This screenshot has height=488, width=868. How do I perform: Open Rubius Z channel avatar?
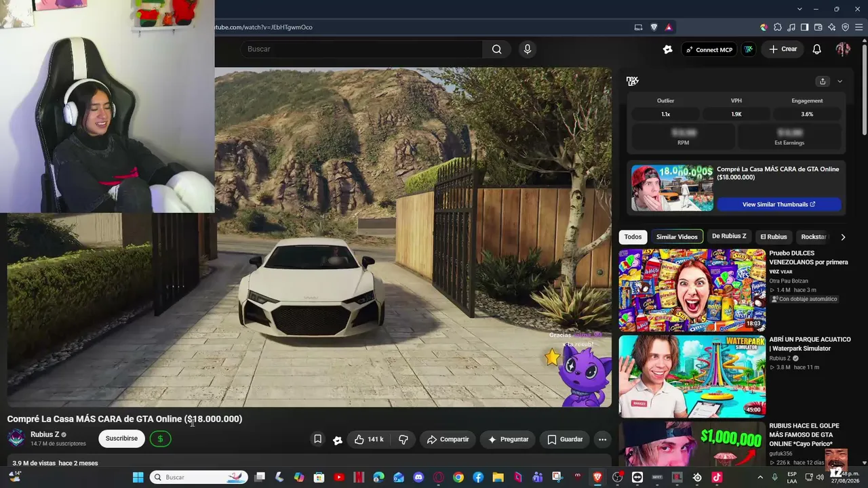[x=16, y=438]
